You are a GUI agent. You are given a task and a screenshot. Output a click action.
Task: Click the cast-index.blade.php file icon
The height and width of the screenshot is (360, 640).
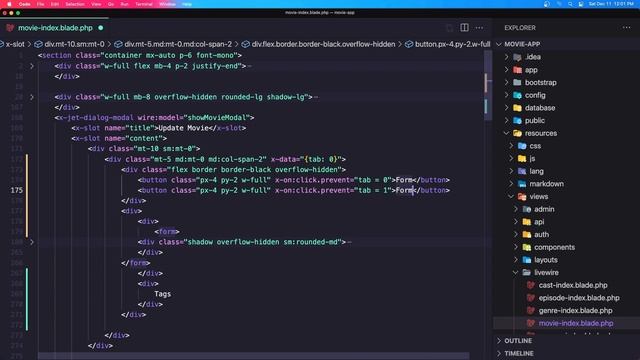pos(531,285)
